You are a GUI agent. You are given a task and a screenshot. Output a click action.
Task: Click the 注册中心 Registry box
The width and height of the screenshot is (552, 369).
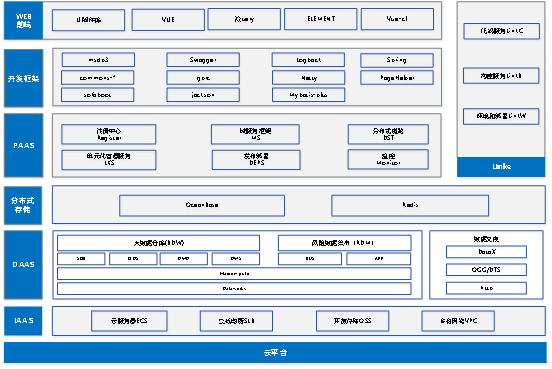109,134
